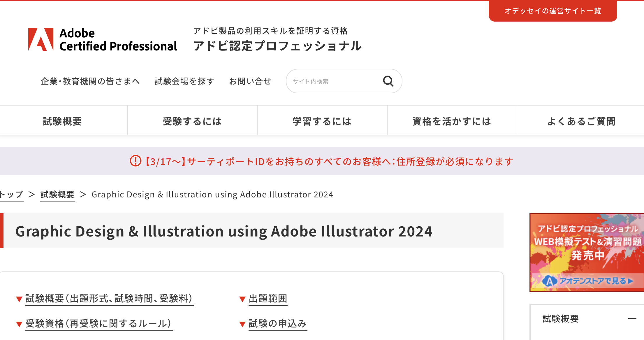
Task: Click red triangle beside 試験概要(出題形式) anchor
Action: pos(19,299)
